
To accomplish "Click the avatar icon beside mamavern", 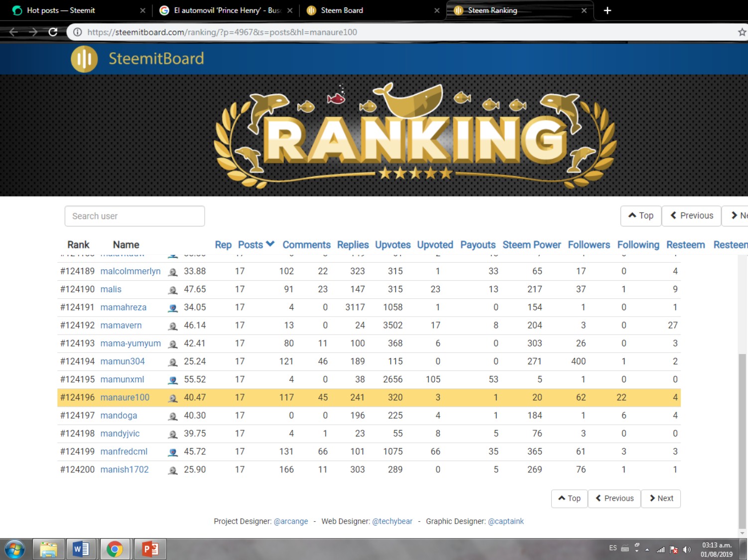I will 173,326.
